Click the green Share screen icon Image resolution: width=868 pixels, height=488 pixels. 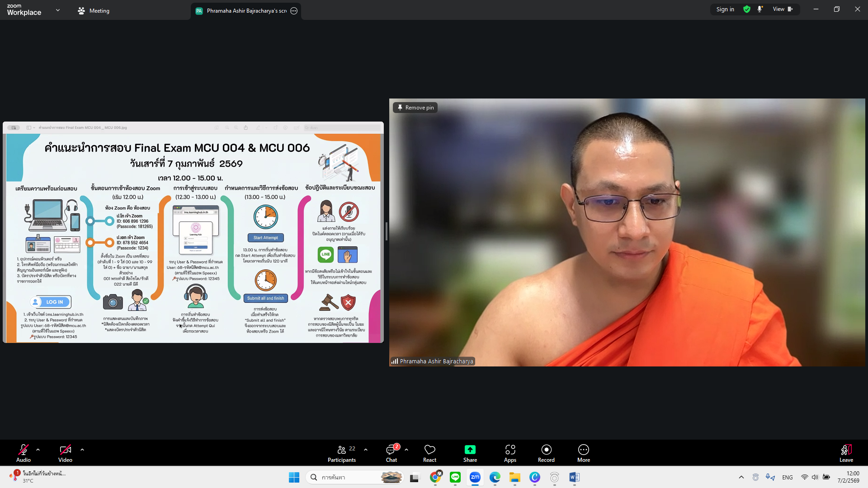470,450
